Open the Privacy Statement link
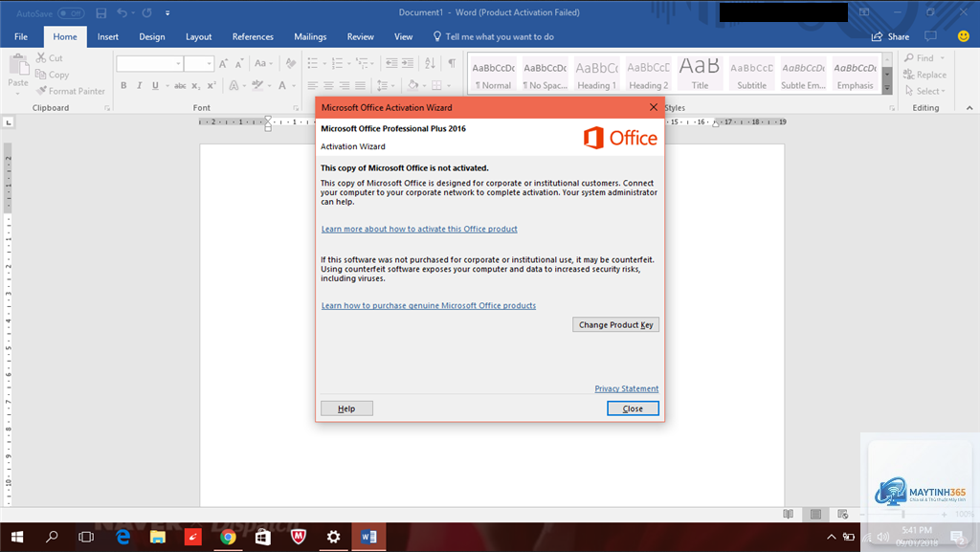The height and width of the screenshot is (552, 980). point(626,388)
